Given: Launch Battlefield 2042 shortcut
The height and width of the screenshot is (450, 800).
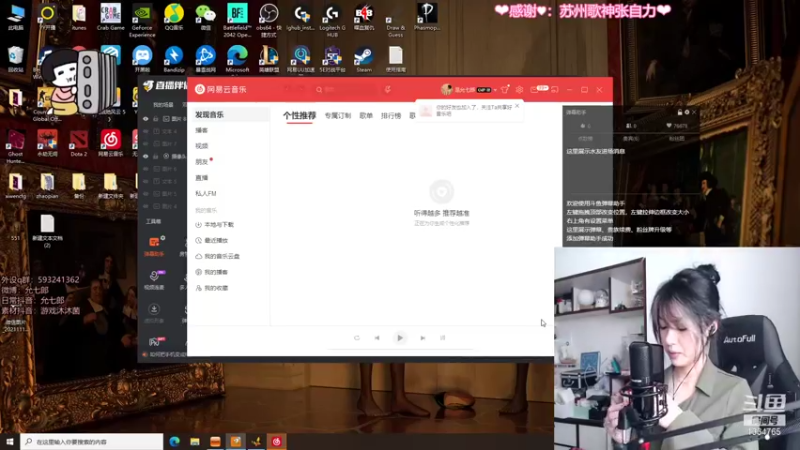Looking at the screenshot, I should point(237,20).
